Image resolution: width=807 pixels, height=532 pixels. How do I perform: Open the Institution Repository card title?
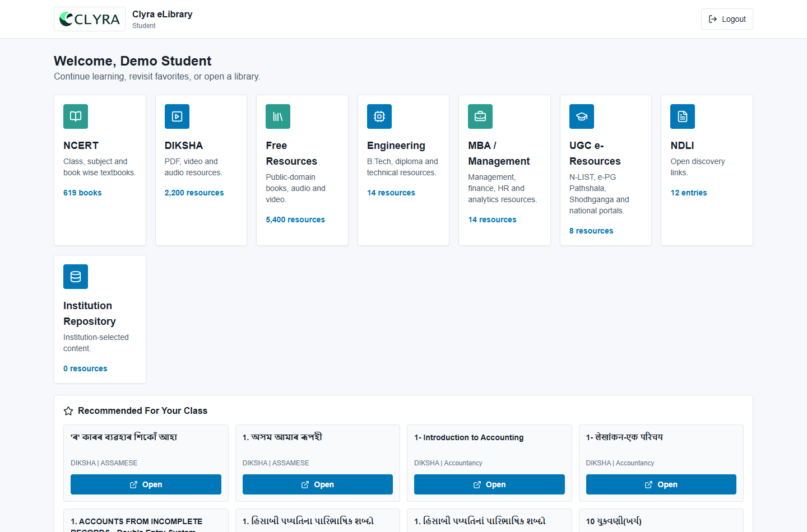[90, 314]
